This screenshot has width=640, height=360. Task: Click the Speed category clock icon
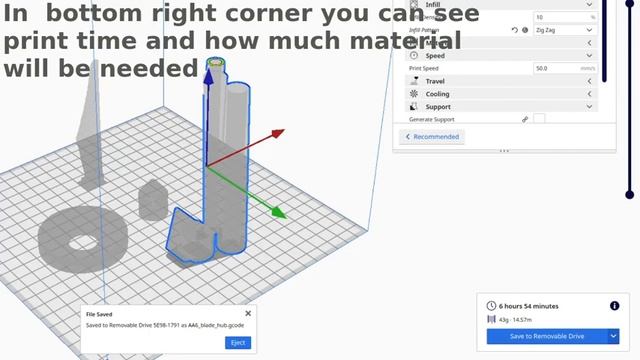[x=414, y=56]
